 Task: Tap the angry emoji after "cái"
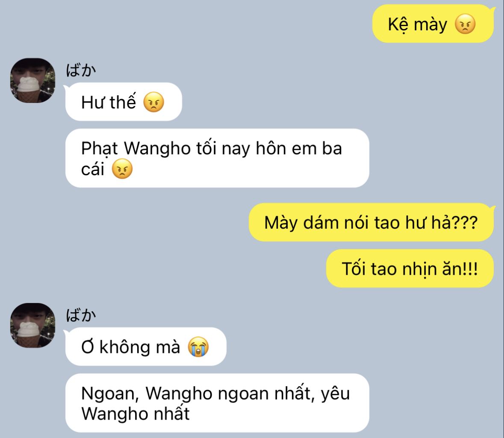(x=122, y=169)
